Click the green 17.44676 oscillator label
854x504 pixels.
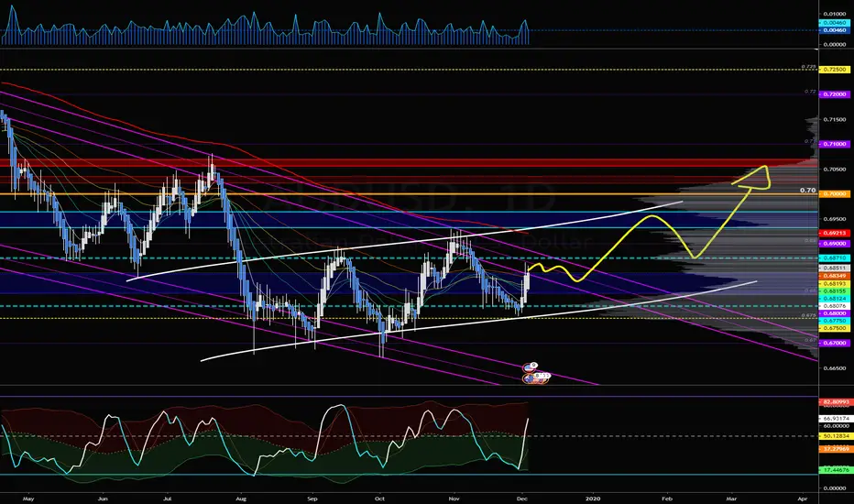pyautogui.click(x=835, y=470)
